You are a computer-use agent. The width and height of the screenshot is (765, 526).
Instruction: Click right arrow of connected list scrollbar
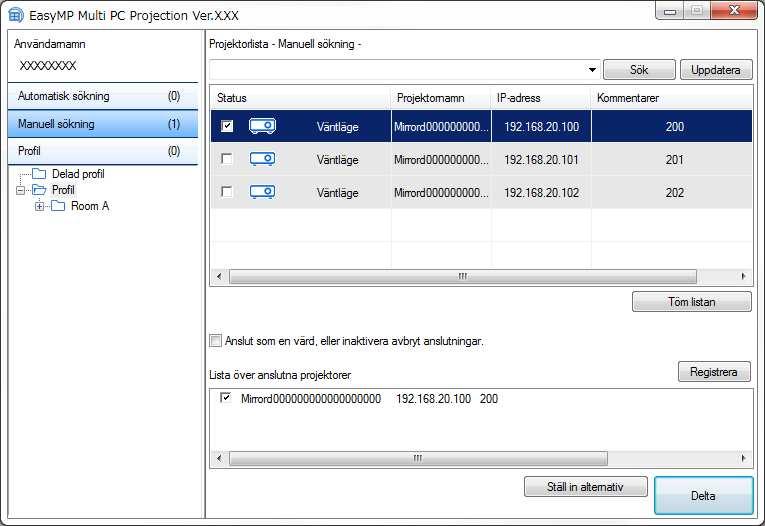[743, 458]
